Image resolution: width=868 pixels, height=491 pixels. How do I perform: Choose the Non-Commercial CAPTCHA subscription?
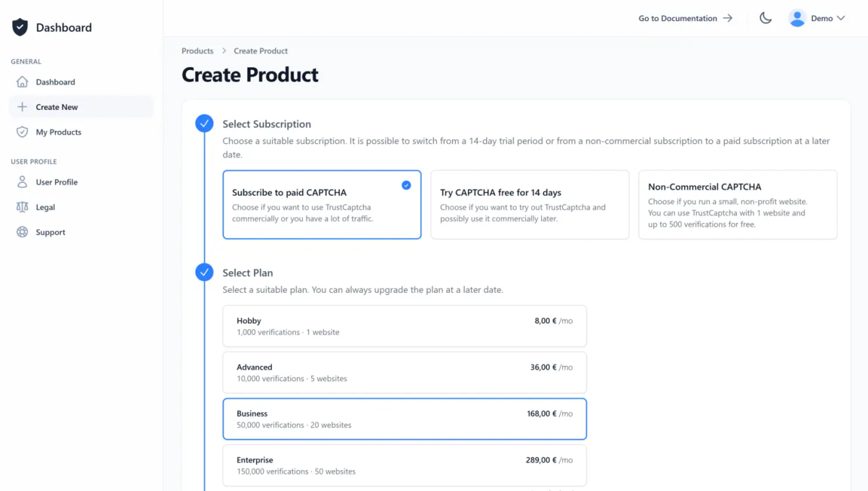pyautogui.click(x=737, y=205)
